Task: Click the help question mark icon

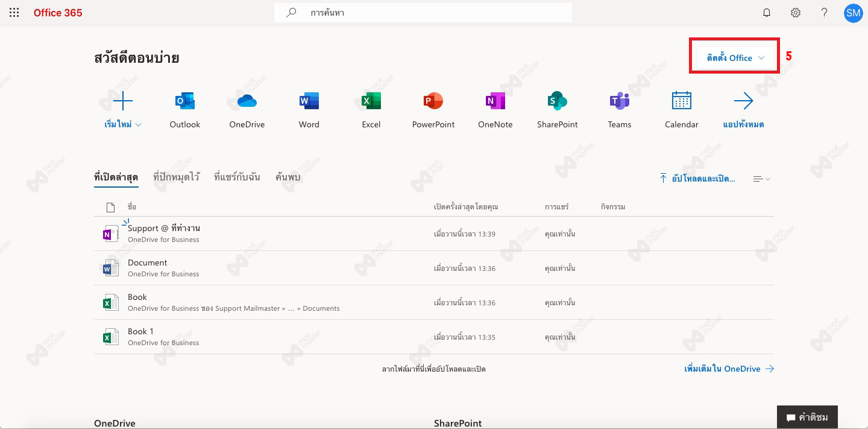Action: (825, 13)
